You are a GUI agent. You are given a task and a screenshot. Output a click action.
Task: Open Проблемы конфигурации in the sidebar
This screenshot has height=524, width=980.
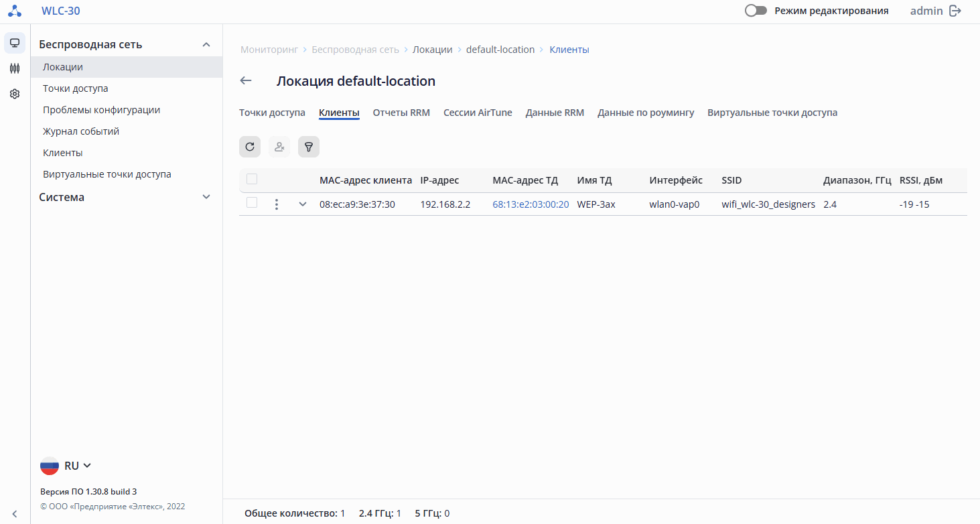pyautogui.click(x=127, y=110)
